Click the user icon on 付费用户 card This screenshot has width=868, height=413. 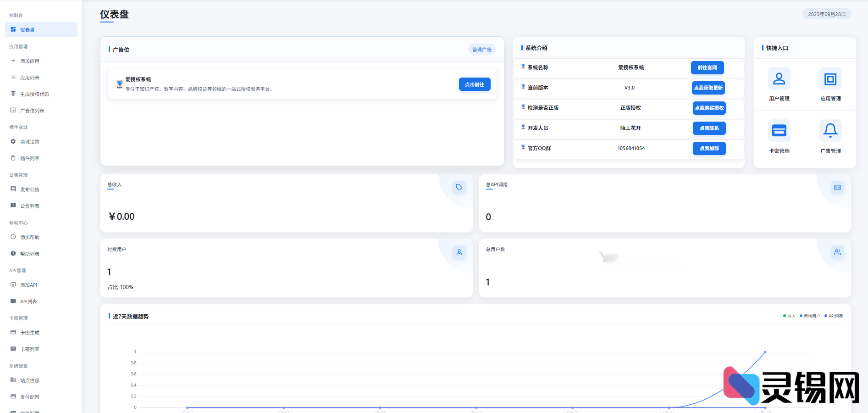click(x=459, y=252)
